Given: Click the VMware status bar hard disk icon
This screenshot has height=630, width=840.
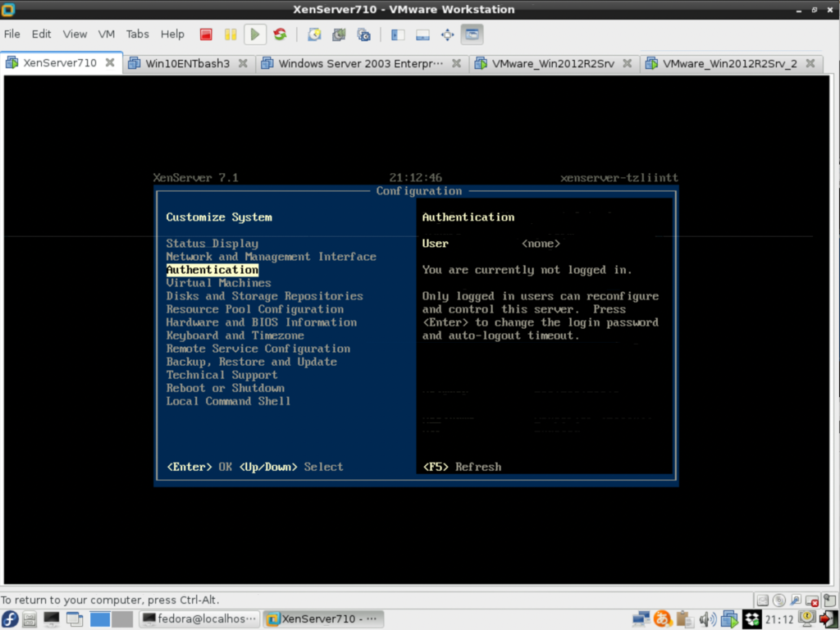Looking at the screenshot, I should 763,600.
